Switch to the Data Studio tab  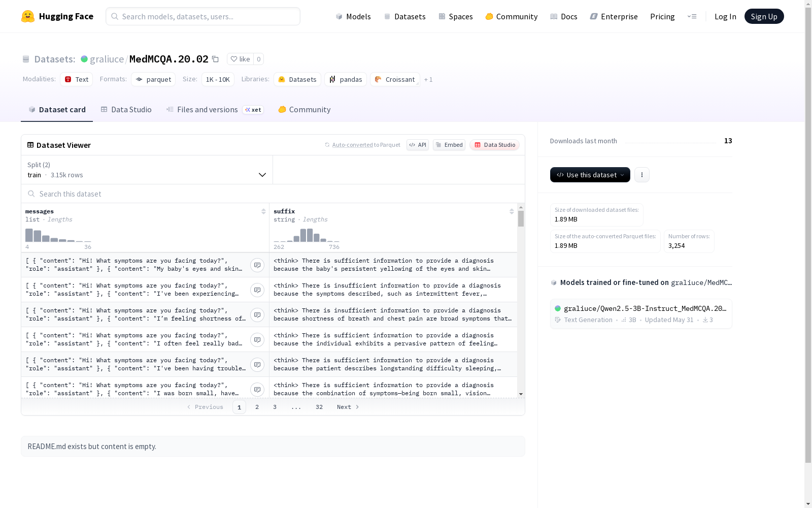[126, 110]
